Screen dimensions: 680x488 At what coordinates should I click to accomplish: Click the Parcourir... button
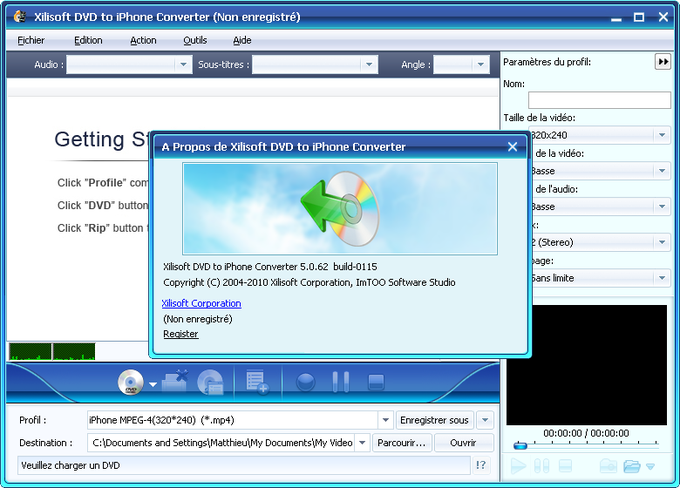402,443
